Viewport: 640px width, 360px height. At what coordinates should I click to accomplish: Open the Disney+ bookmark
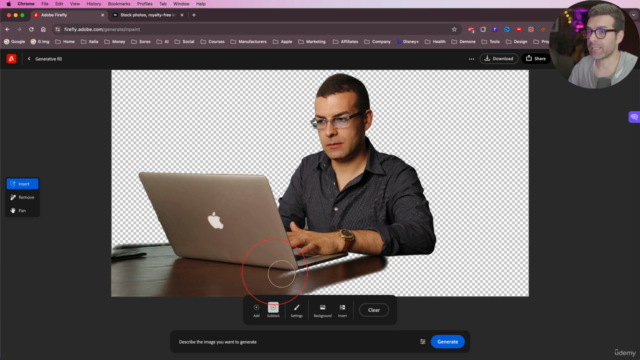tap(408, 42)
